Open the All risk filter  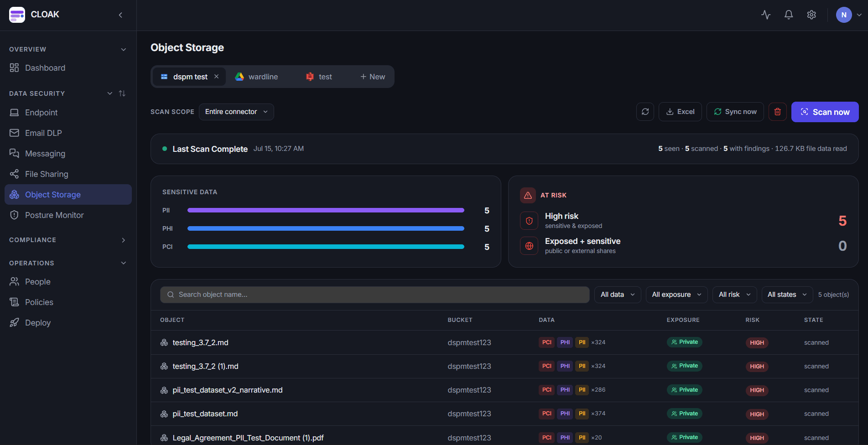[x=734, y=295]
